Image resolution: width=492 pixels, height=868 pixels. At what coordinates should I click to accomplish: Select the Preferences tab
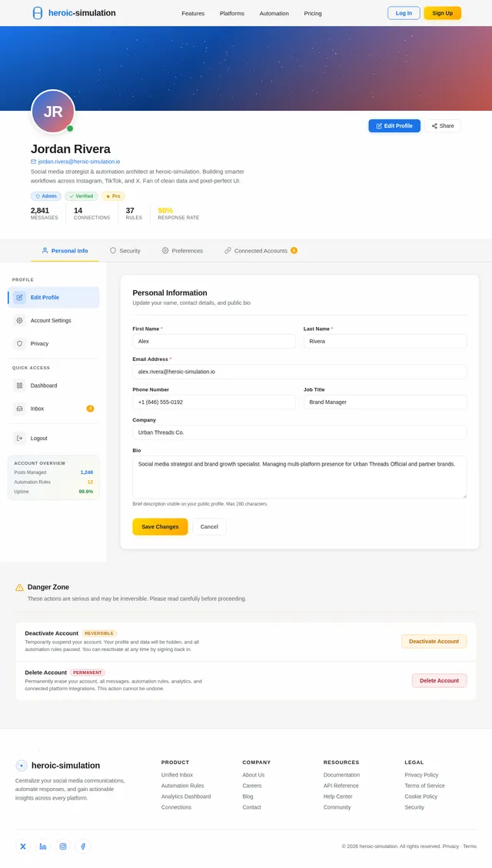(x=182, y=251)
